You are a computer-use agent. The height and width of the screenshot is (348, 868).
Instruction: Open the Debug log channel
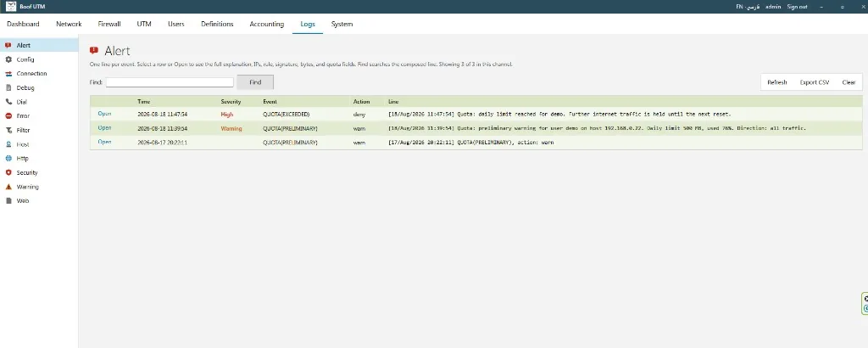tap(39, 87)
